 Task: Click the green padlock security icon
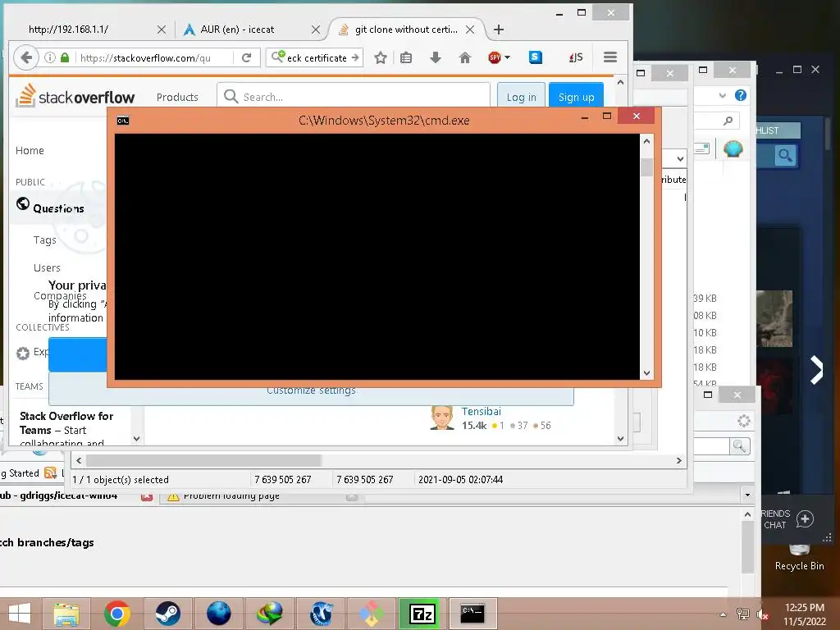tap(65, 57)
